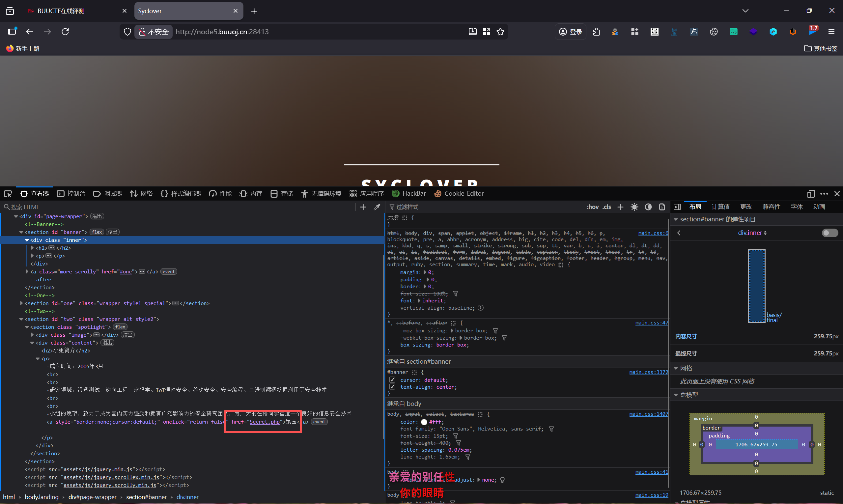Image resolution: width=843 pixels, height=504 pixels.
Task: Click the responsive design mode icon
Action: (811, 194)
